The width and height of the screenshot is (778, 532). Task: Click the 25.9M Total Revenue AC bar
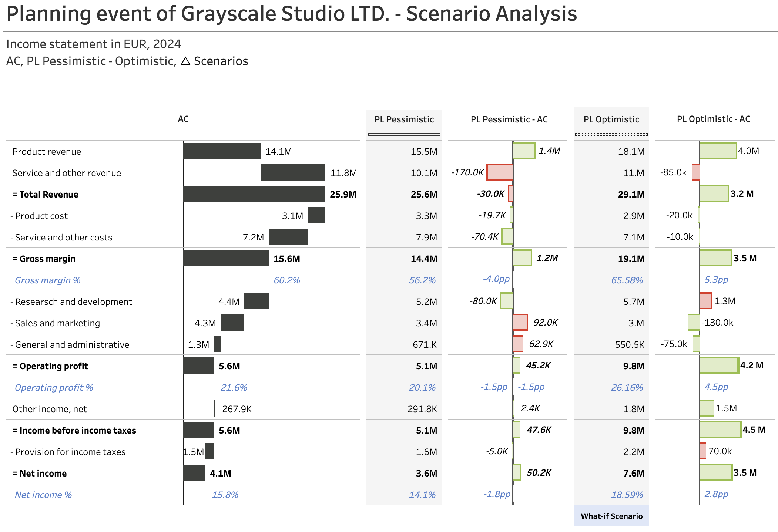point(254,194)
